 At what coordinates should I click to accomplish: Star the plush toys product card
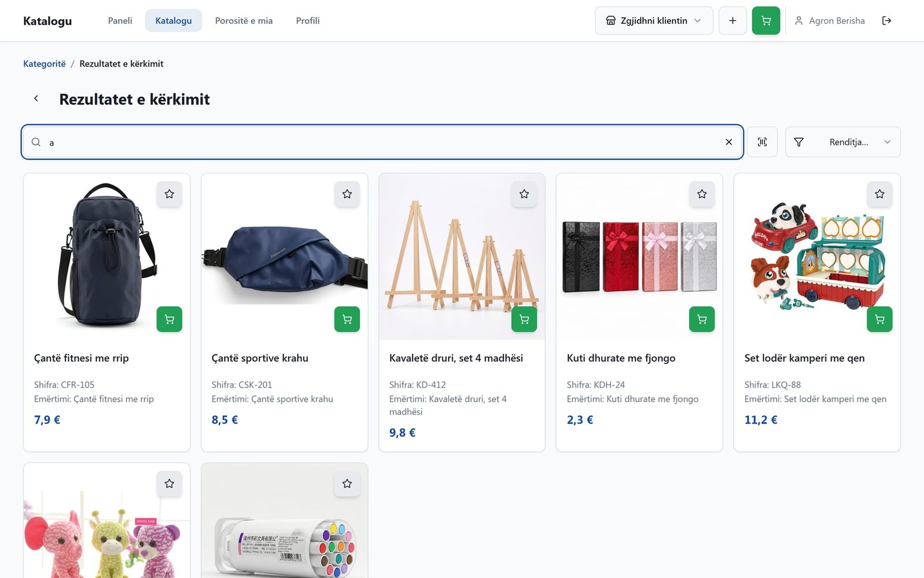click(169, 484)
